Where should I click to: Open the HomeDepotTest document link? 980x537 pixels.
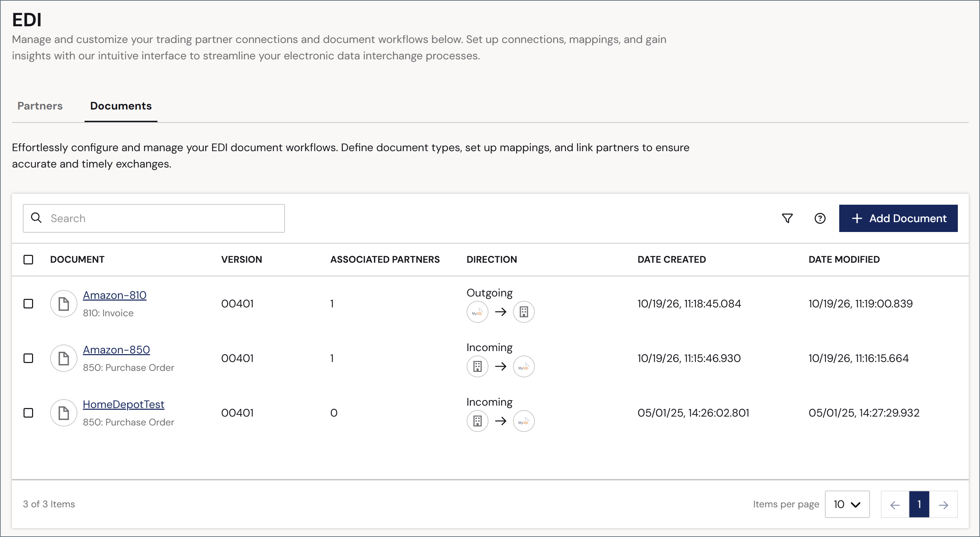(x=124, y=404)
